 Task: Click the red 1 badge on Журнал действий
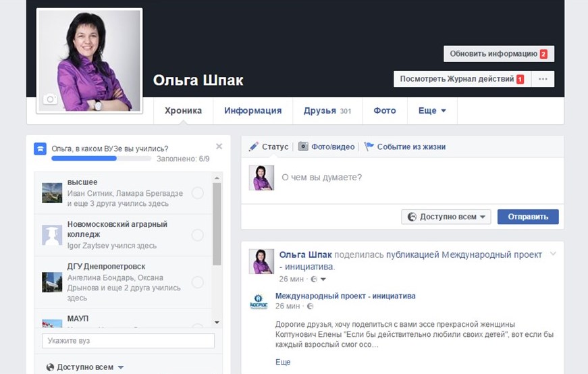(x=520, y=79)
